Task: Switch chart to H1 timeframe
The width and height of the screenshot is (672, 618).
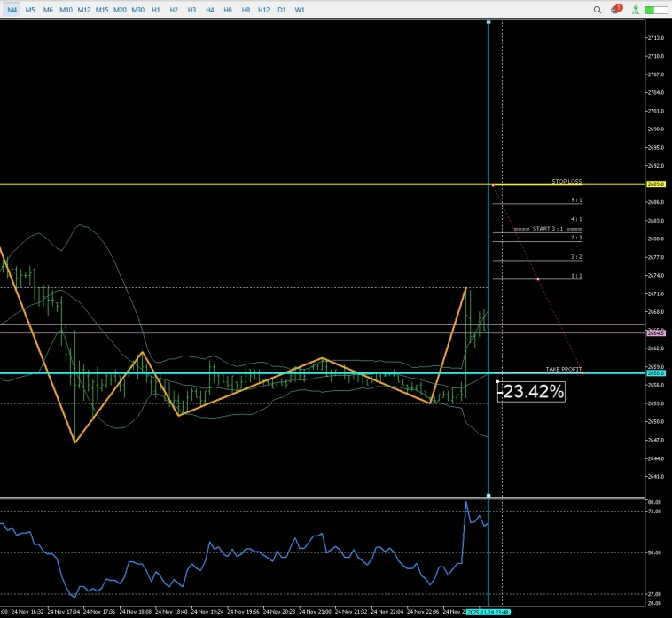Action: (x=156, y=9)
